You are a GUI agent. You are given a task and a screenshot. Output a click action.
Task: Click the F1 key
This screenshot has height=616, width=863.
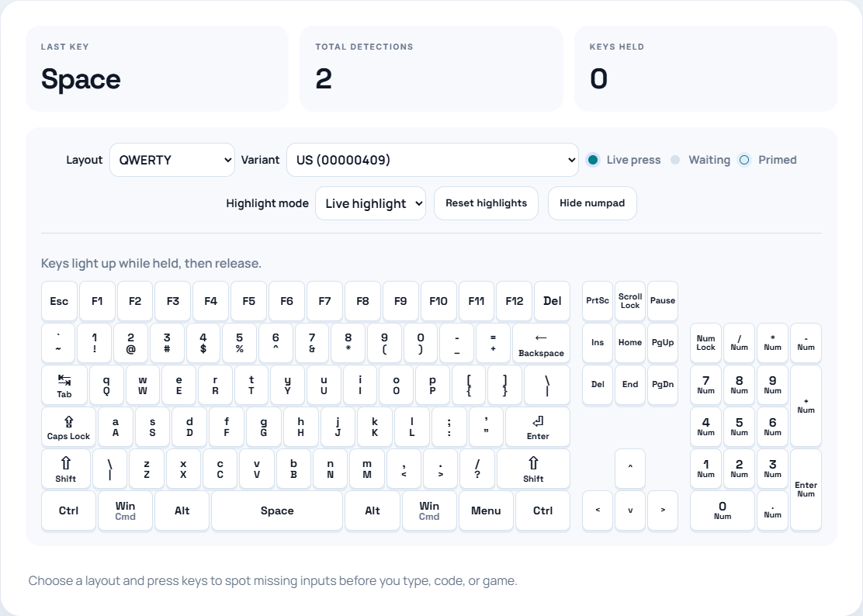(x=98, y=301)
